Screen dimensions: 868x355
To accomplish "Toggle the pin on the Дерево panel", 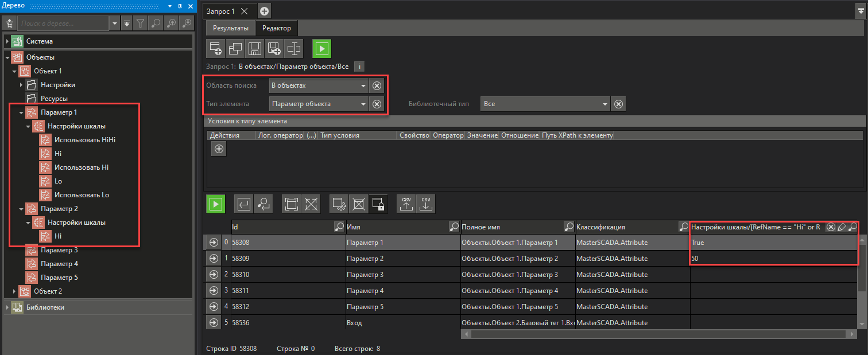I will (x=180, y=6).
